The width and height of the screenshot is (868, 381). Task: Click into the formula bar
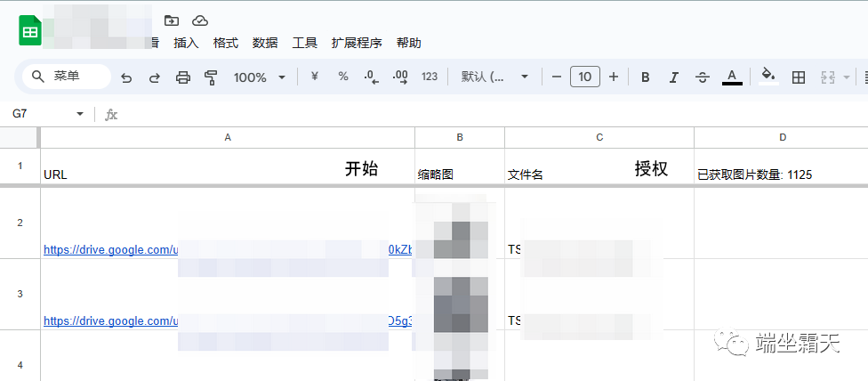[x=493, y=114]
